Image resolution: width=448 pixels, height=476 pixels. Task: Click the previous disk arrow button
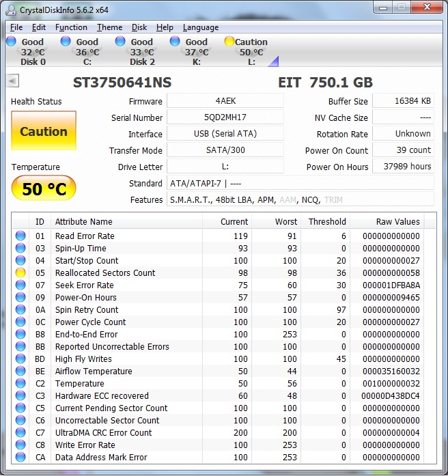(x=12, y=81)
